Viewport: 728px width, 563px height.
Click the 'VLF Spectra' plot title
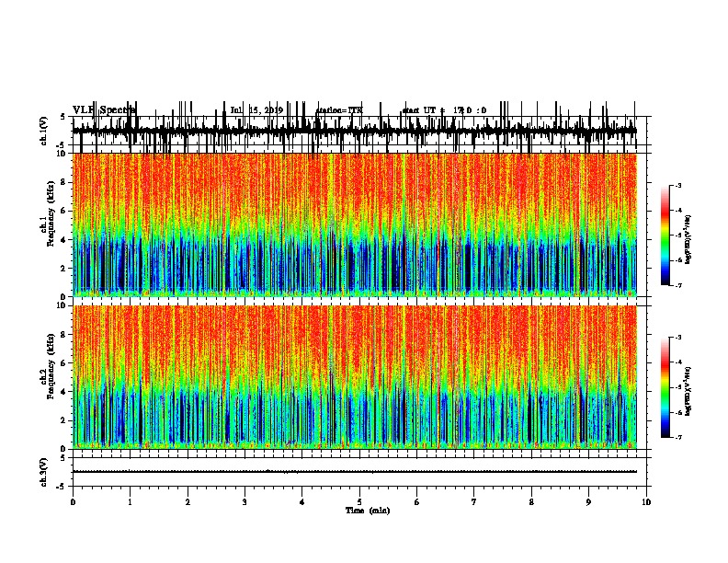(x=104, y=110)
